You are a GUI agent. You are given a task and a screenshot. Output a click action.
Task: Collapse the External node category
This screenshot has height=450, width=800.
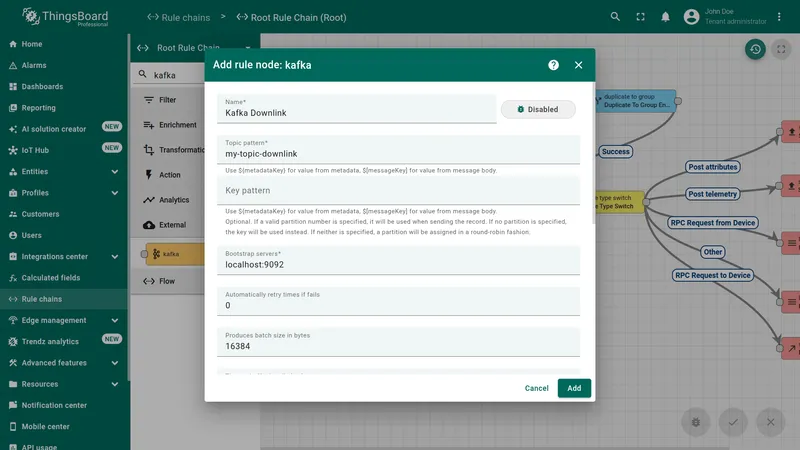tap(168, 225)
